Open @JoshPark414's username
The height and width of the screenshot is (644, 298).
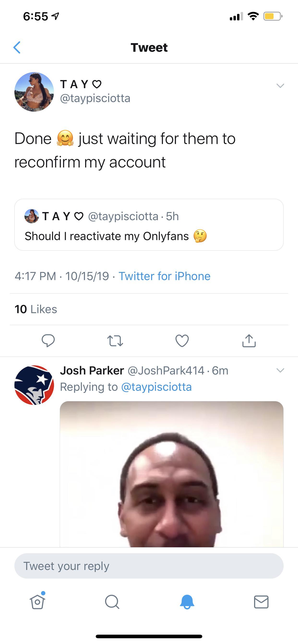pyautogui.click(x=166, y=370)
